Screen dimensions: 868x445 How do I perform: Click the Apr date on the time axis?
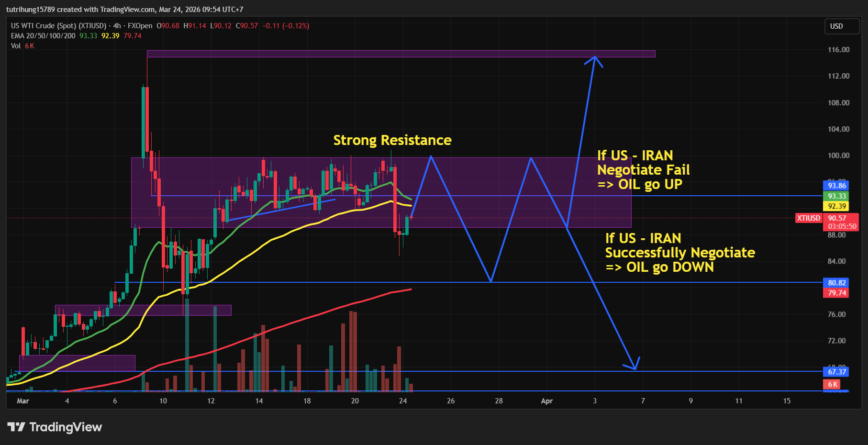(546, 401)
